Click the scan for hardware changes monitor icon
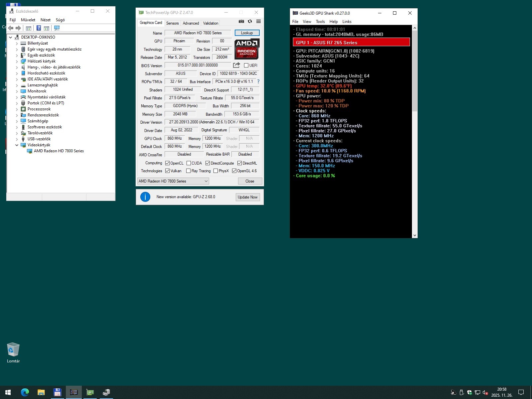This screenshot has height=399, width=532. click(x=57, y=28)
